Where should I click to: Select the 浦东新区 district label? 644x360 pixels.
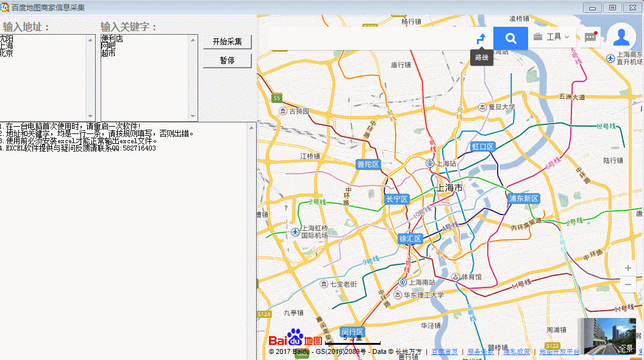(524, 199)
